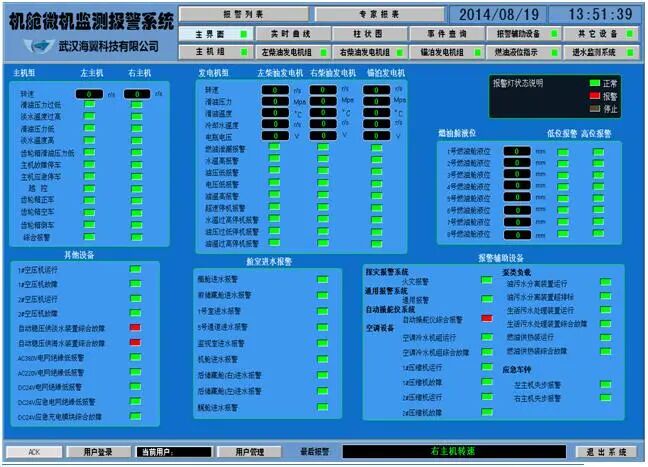This screenshot has height=467, width=648.
Task: Click the 油污水分离装置运行 indicator lamp
Action: pos(605,282)
